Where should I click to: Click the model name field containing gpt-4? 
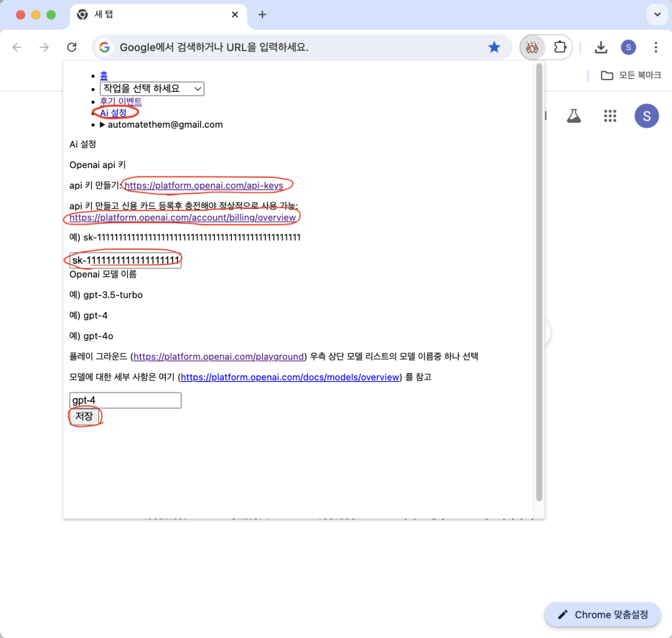(x=125, y=400)
